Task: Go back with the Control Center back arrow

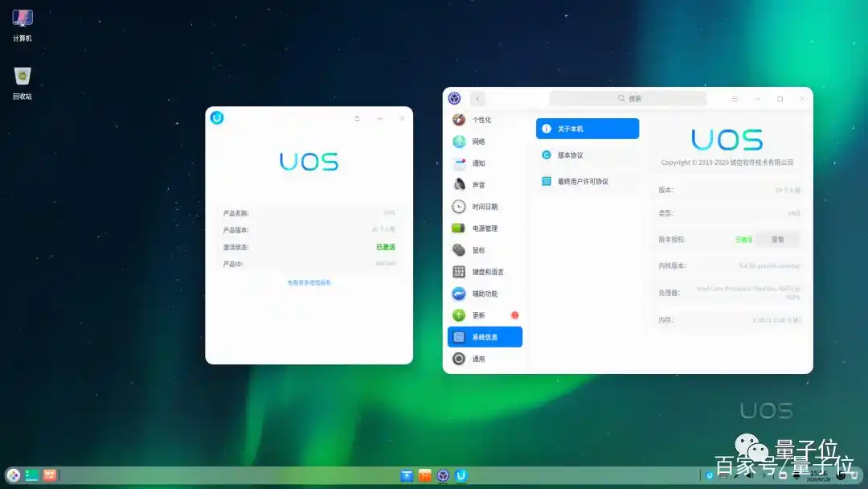Action: coord(477,99)
